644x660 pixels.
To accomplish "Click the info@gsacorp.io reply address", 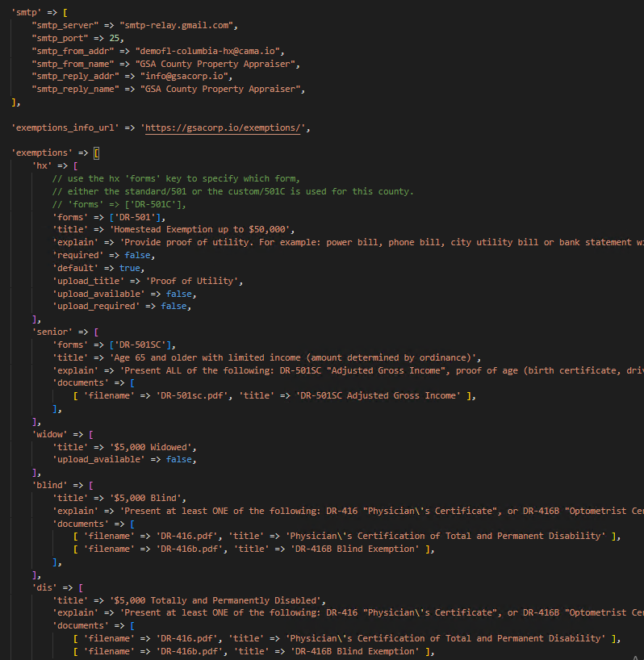I will [186, 77].
